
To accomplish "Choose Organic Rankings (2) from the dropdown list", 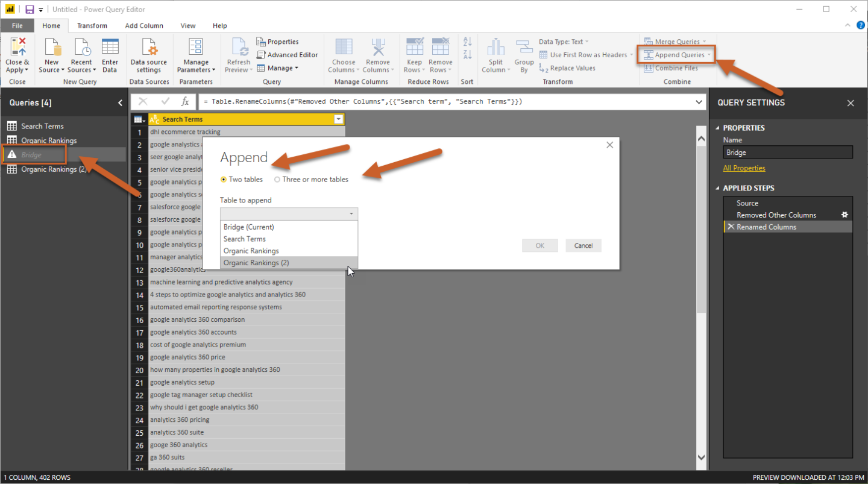I will [x=256, y=263].
